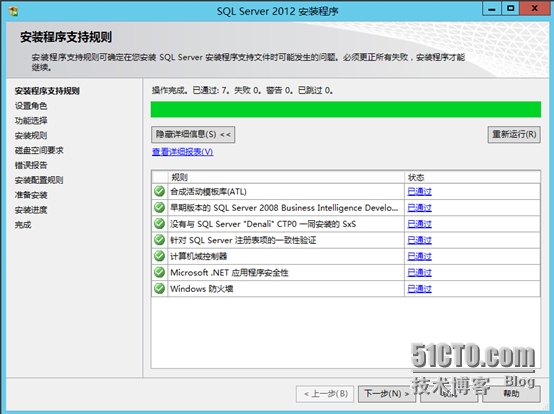This screenshot has width=554, height=414.
Task: Click the SQL Server setup title bar icon
Action: coord(13,11)
